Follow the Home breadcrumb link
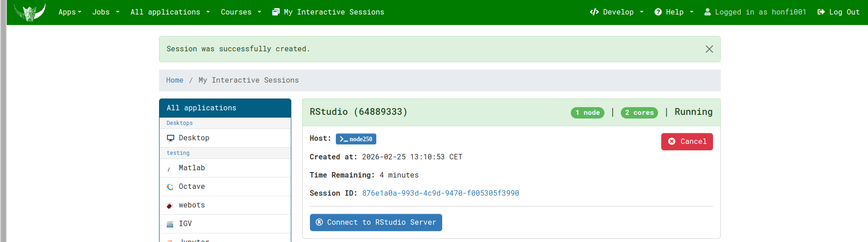The height and width of the screenshot is (242, 868). coord(175,80)
